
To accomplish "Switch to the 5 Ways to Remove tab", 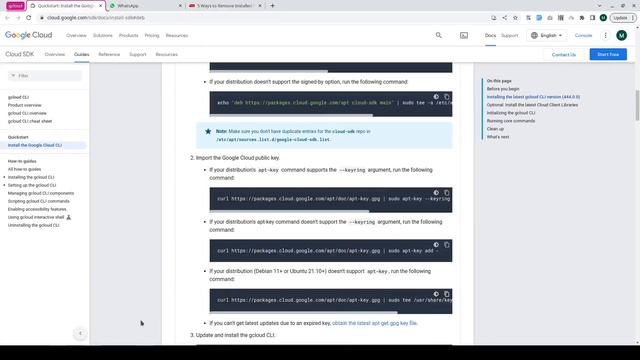I will (x=224, y=6).
